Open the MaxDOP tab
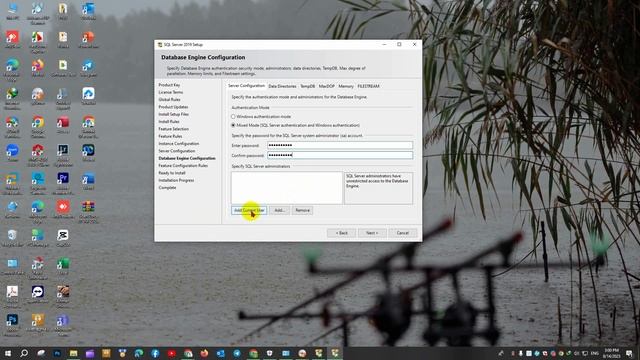Image resolution: width=640 pixels, height=360 pixels. coord(327,86)
